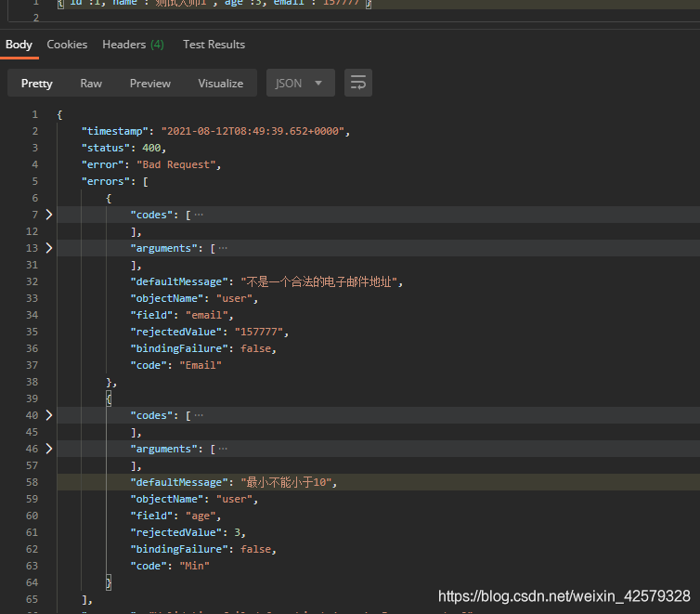This screenshot has width=700, height=614.
Task: Click the "status" key
Action: click(105, 148)
